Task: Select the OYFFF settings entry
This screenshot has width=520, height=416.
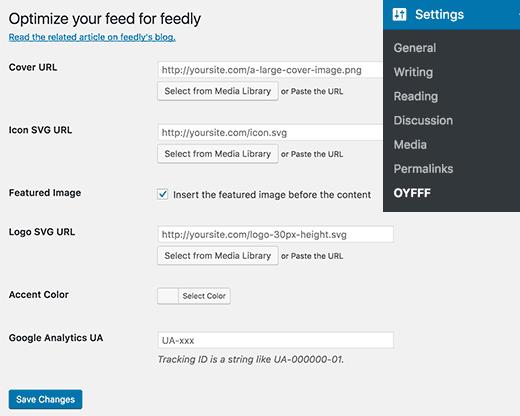Action: [412, 193]
